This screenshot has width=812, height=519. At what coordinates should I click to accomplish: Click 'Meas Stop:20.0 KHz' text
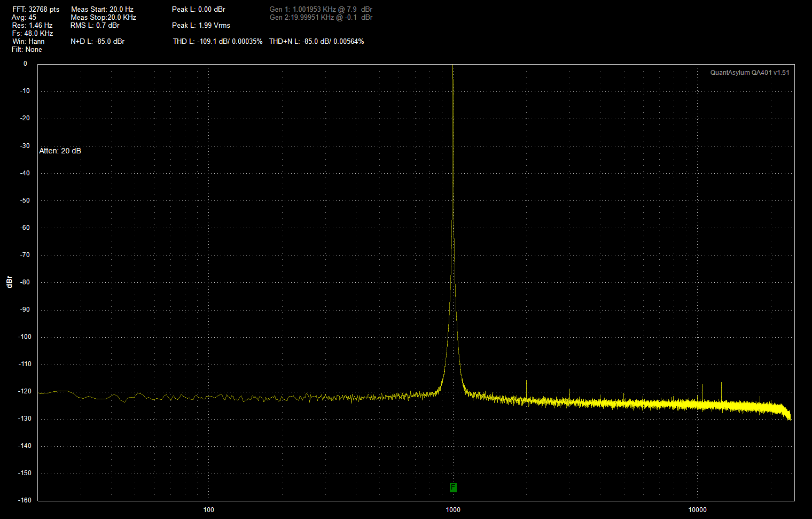coord(103,17)
